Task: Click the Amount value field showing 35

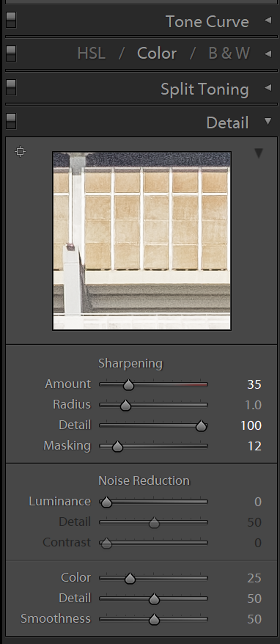Action: point(254,384)
